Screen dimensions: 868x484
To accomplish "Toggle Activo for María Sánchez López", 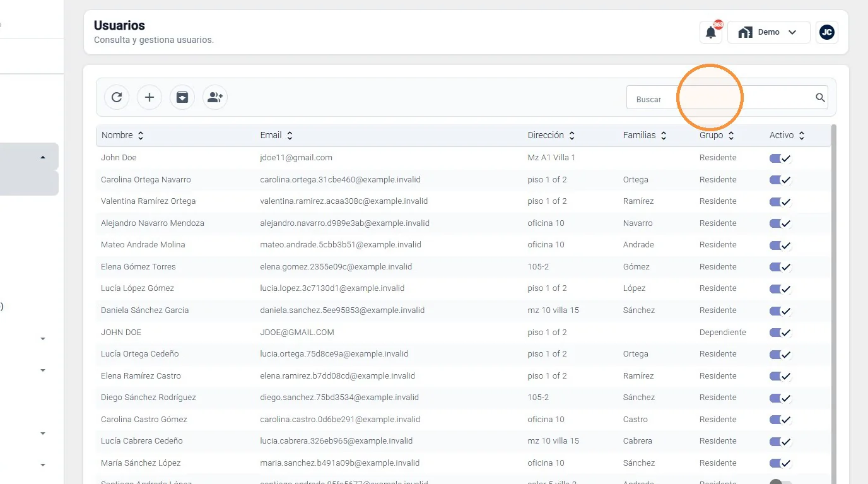I will 780,463.
